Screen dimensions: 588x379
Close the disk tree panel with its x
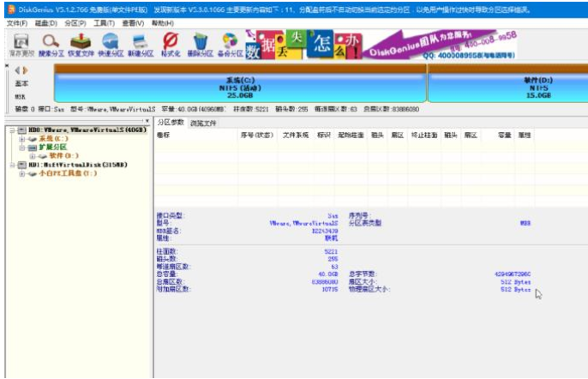click(x=147, y=121)
